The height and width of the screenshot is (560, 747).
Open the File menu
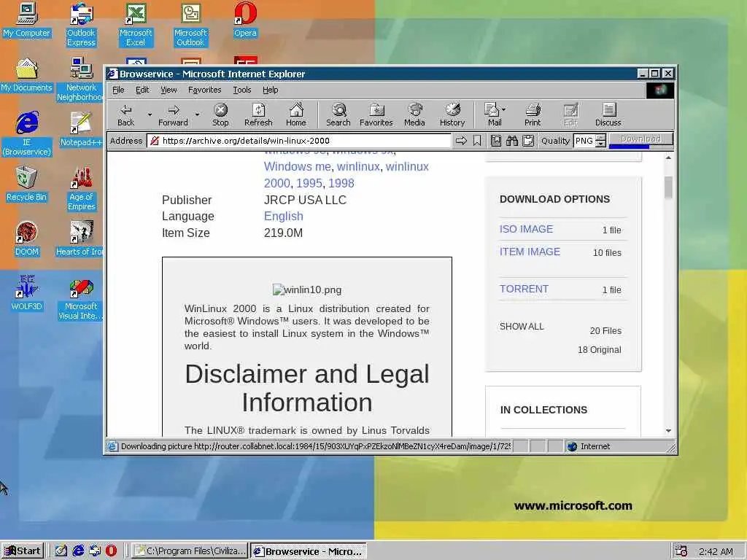(118, 90)
